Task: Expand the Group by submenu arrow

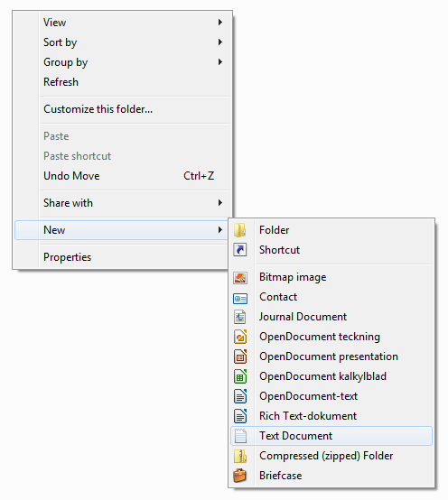Action: pos(220,62)
